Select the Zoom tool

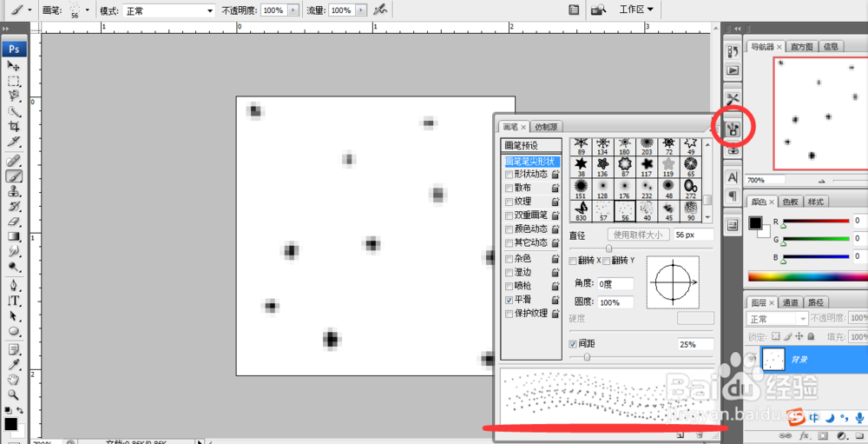[x=14, y=394]
